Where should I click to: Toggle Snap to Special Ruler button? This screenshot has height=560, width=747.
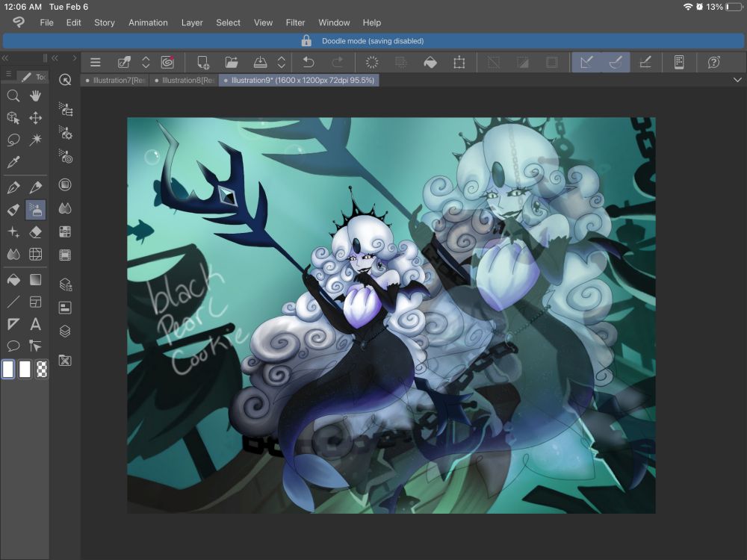(x=616, y=63)
